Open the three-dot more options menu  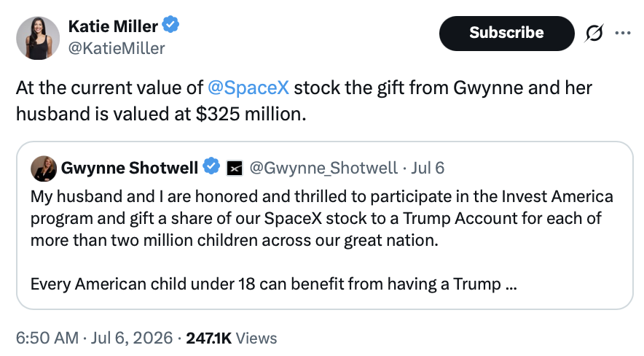[623, 33]
